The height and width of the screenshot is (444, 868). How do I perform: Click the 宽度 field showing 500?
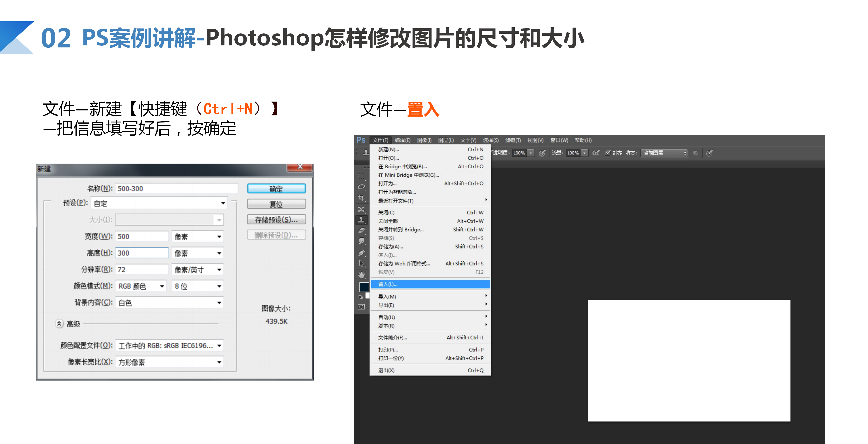click(142, 237)
